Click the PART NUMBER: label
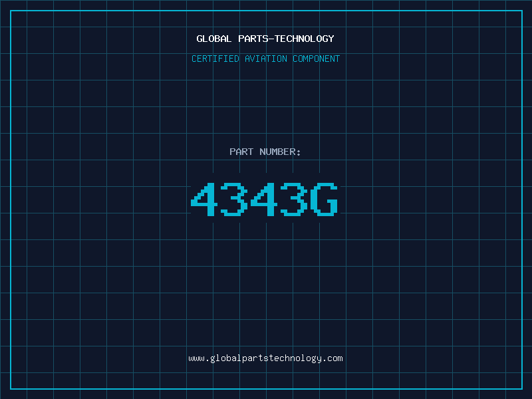Viewport: 532px width, 399px height. point(265,152)
